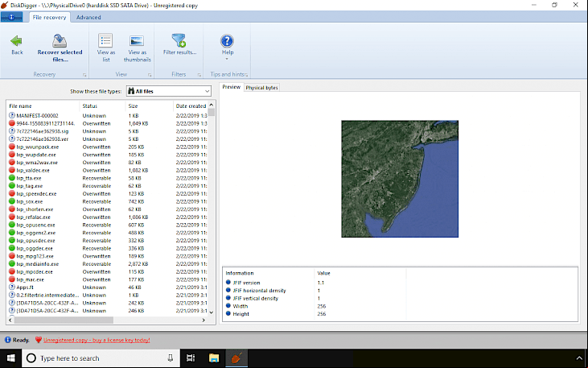Open the blue info application menu button
This screenshot has height=368, width=588.
tap(11, 17)
